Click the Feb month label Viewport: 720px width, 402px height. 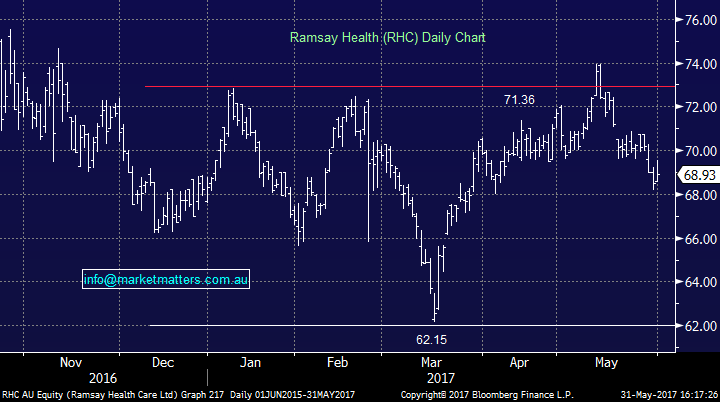coord(338,362)
